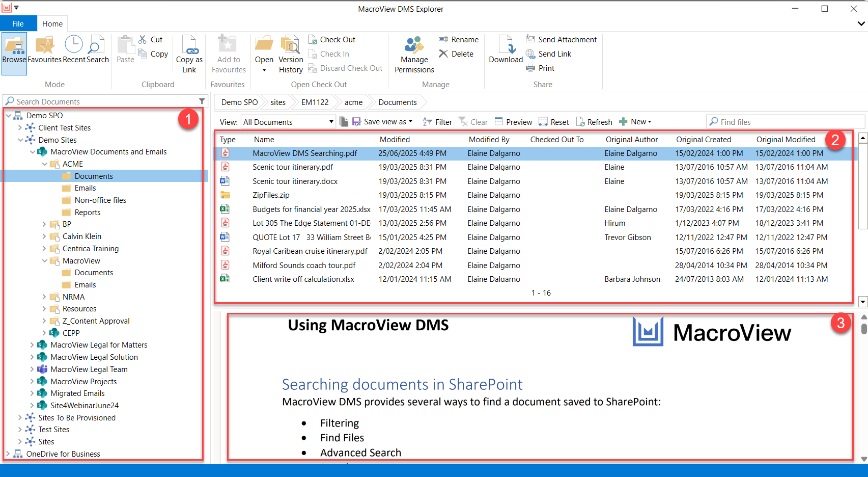
Task: Open the File tab
Action: [x=18, y=23]
